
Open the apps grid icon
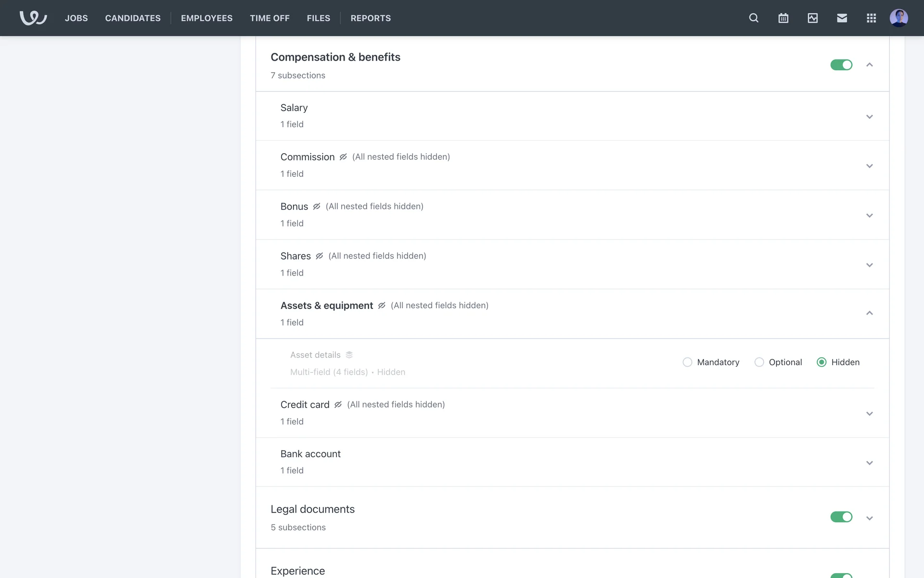[x=871, y=18]
